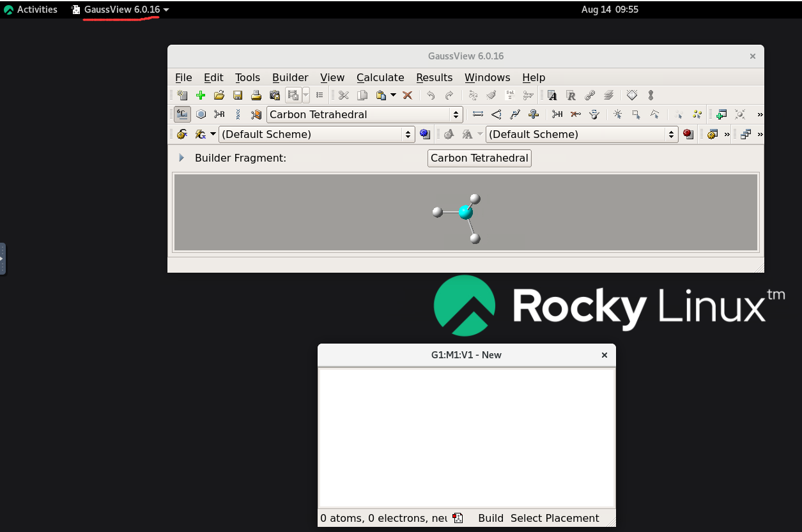Image resolution: width=802 pixels, height=532 pixels.
Task: Click the Redo arrow icon
Action: pyautogui.click(x=449, y=95)
